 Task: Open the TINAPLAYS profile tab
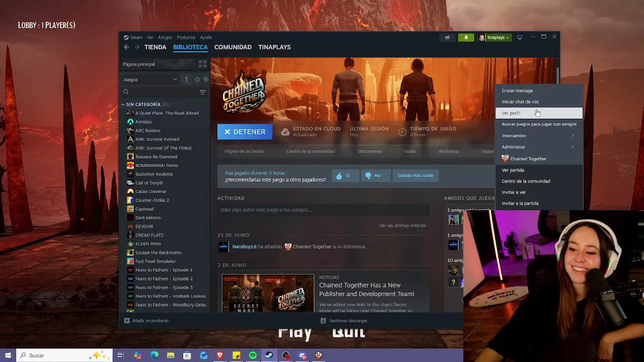click(274, 47)
